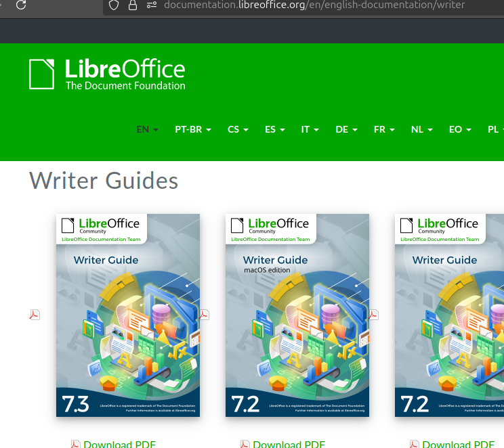
Task: Open the NL language menu
Action: 421,129
